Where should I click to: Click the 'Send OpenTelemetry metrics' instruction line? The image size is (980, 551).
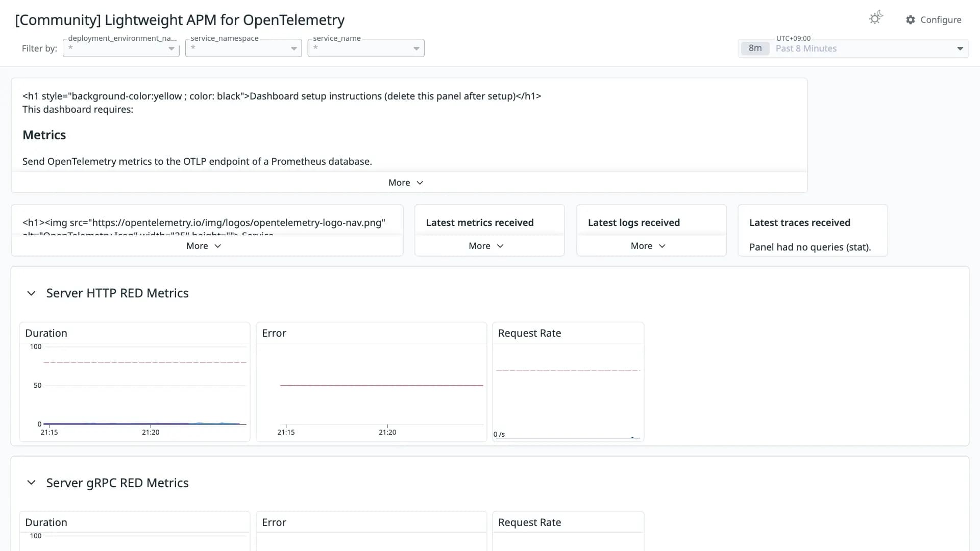tap(197, 161)
